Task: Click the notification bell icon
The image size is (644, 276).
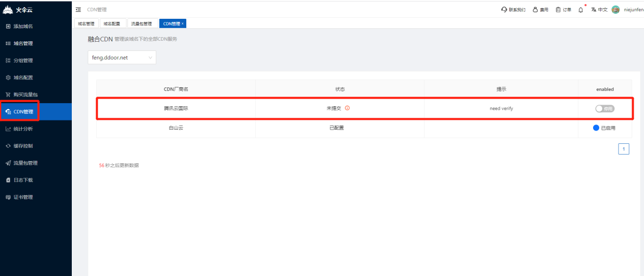Action: click(x=581, y=10)
